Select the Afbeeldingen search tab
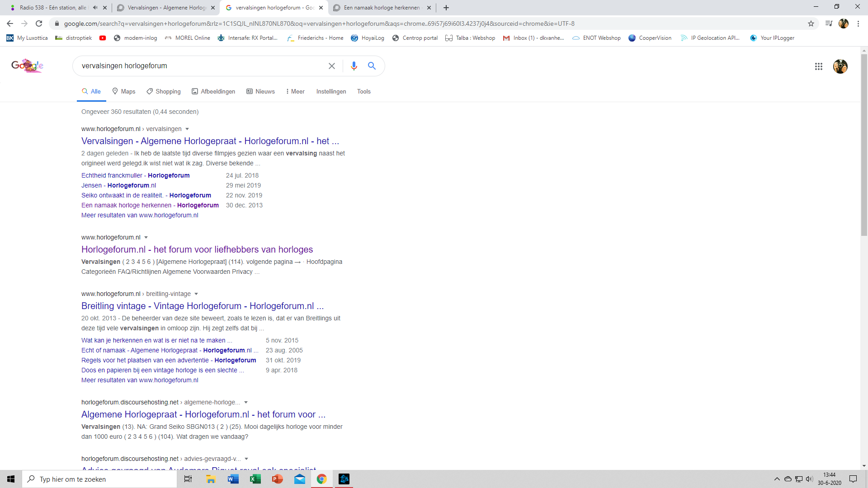This screenshot has height=488, width=868. pyautogui.click(x=213, y=91)
